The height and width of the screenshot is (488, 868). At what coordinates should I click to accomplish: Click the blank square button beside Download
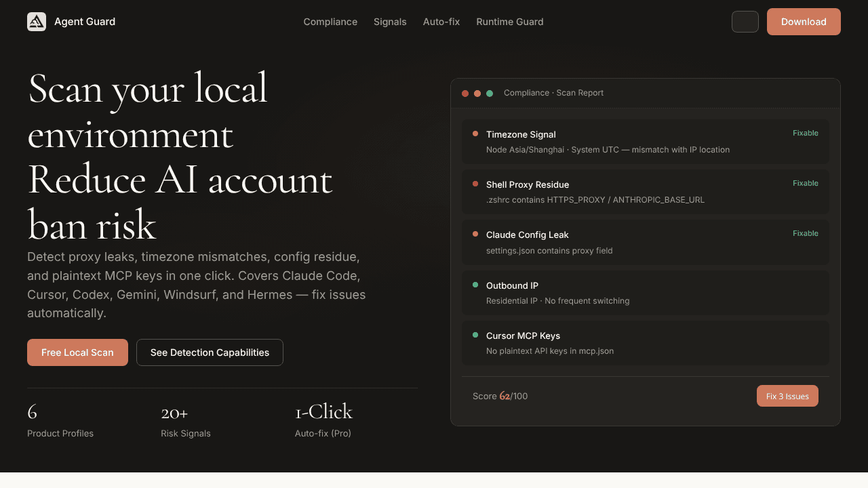745,22
